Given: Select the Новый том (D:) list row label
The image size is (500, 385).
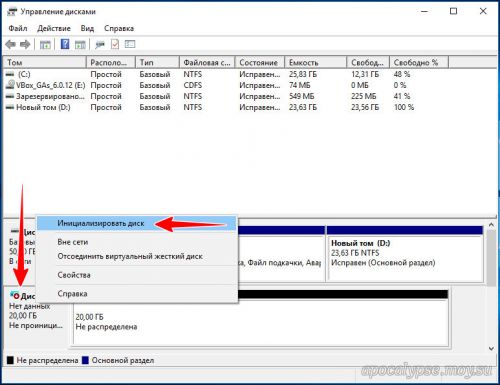Looking at the screenshot, I should 43,107.
